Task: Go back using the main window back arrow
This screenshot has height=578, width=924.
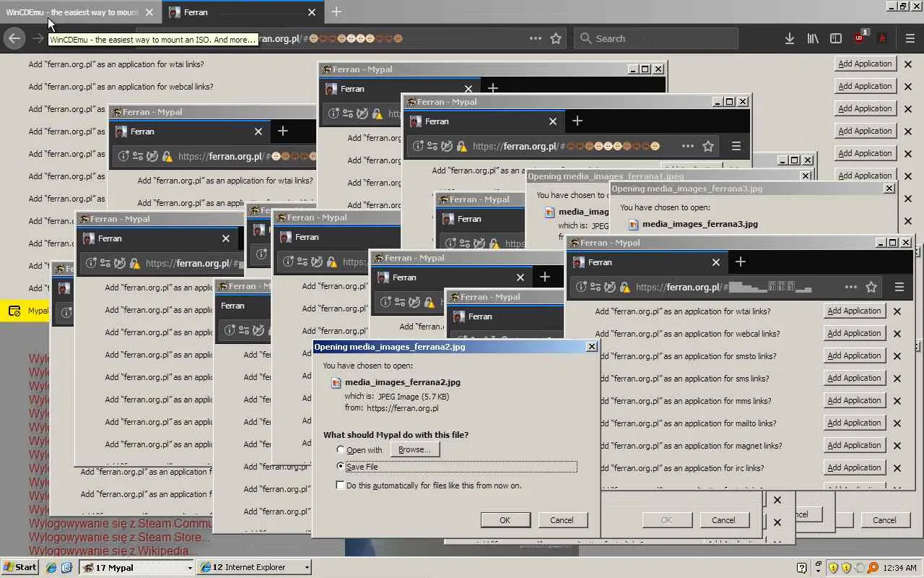Action: pyautogui.click(x=14, y=39)
